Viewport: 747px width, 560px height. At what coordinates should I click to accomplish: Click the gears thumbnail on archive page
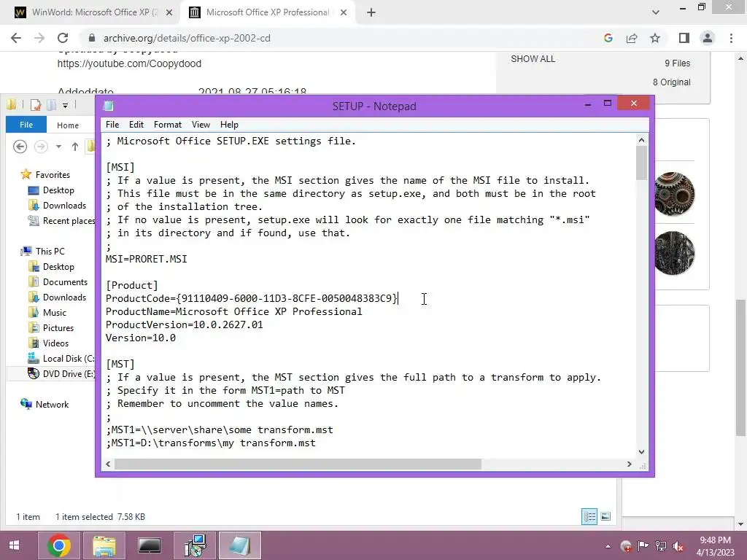click(x=673, y=194)
